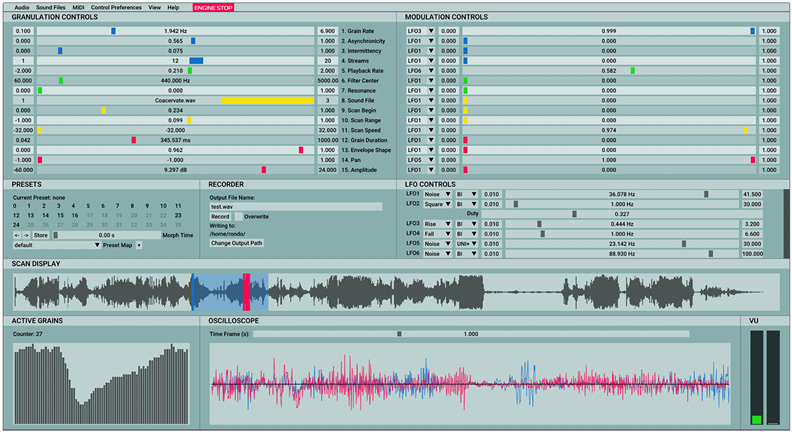Click the left VU meter bar
The width and height of the screenshot is (792, 432).
[x=757, y=377]
